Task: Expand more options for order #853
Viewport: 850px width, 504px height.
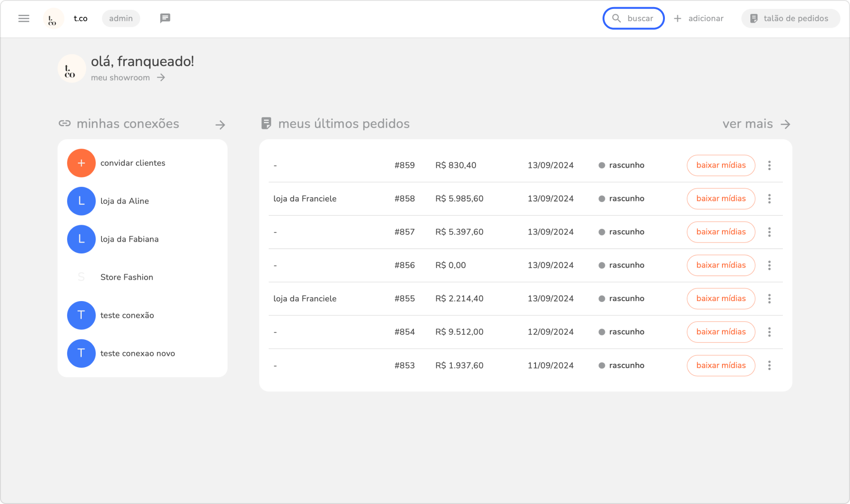Action: [x=769, y=365]
